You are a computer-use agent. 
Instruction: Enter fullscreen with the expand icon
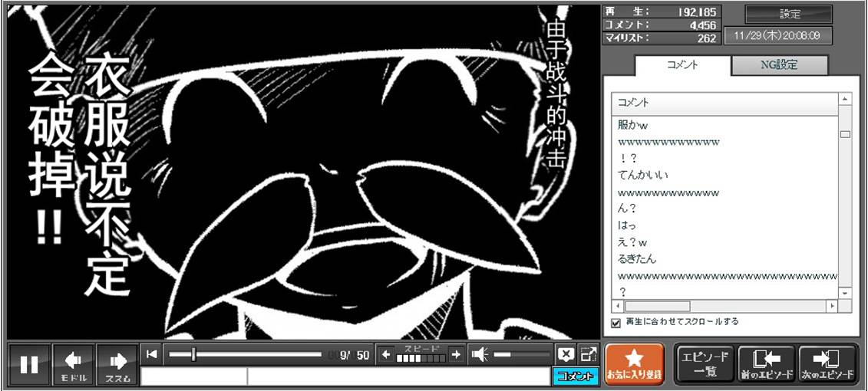tap(588, 354)
